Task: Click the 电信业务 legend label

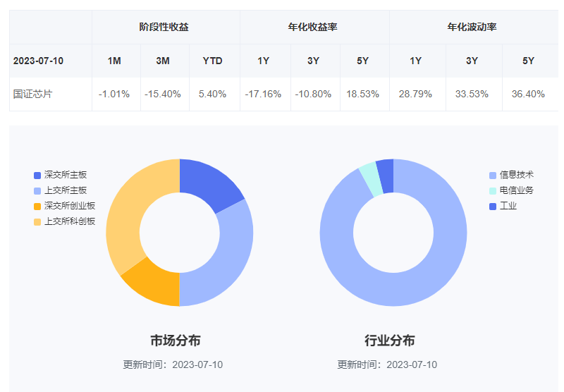Action: click(517, 190)
